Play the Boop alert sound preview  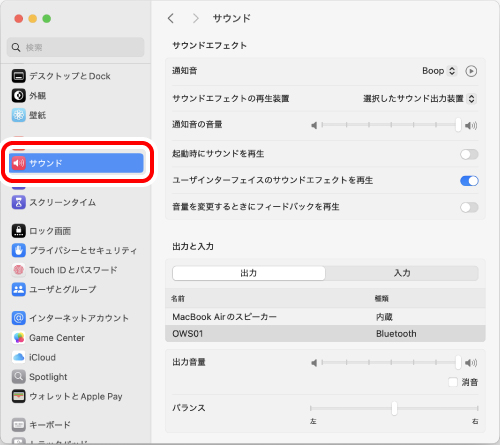click(x=471, y=71)
